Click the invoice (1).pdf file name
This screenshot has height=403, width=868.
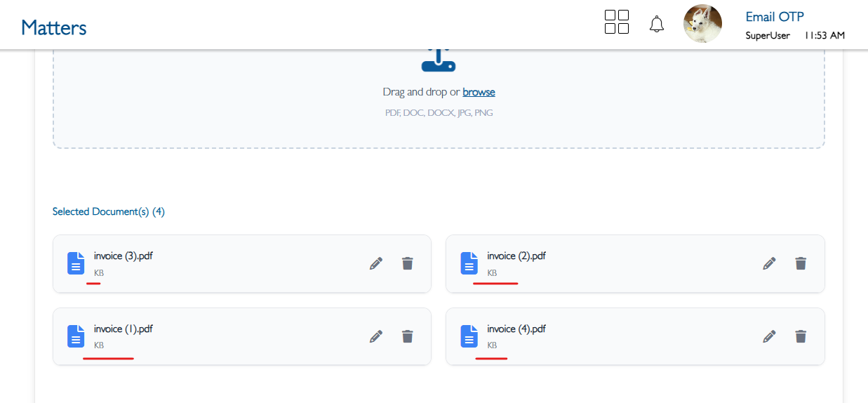(x=123, y=329)
